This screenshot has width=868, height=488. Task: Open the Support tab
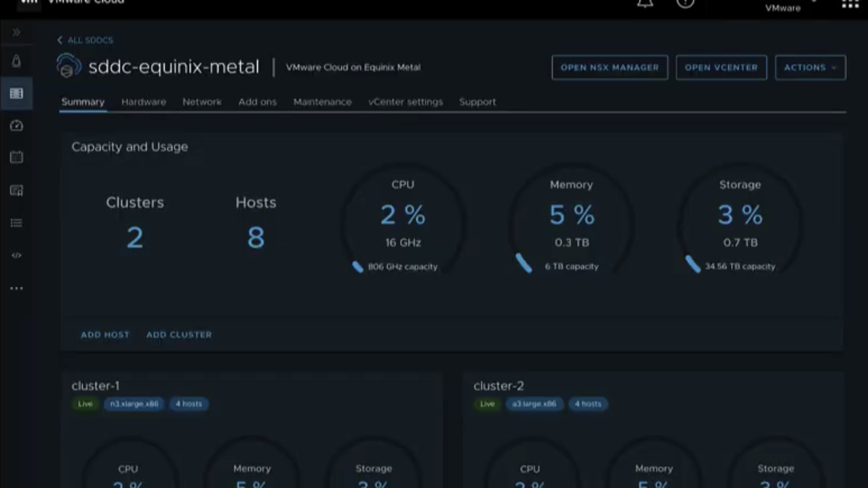click(477, 102)
